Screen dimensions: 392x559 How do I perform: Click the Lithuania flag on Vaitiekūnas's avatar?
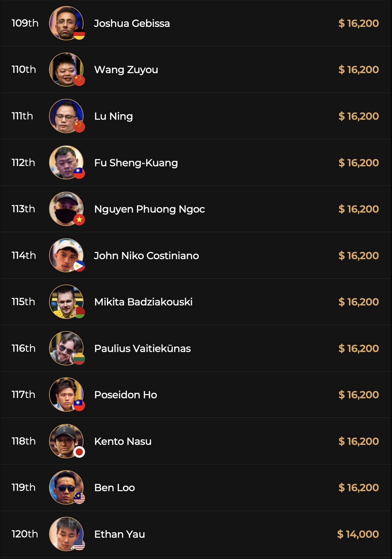pos(79,359)
